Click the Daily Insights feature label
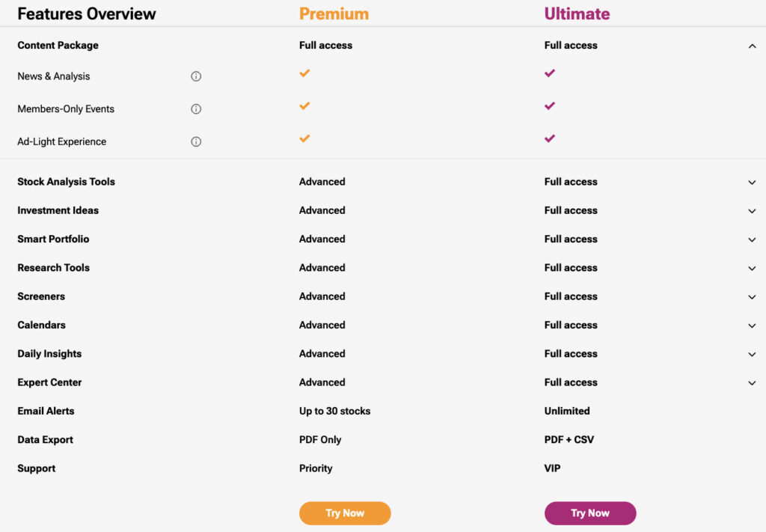Screen dimensions: 766x532 coord(49,354)
